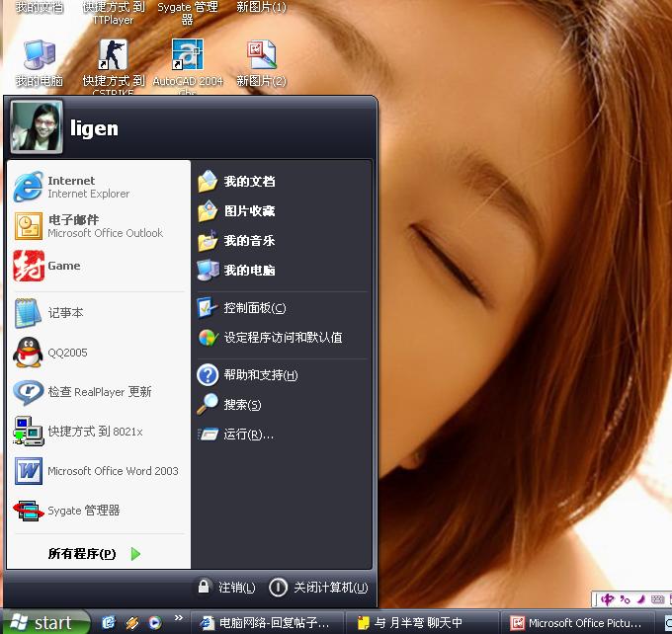The height and width of the screenshot is (634, 672).
Task: Open Microsoft Office Word 2003
Action: (97, 471)
